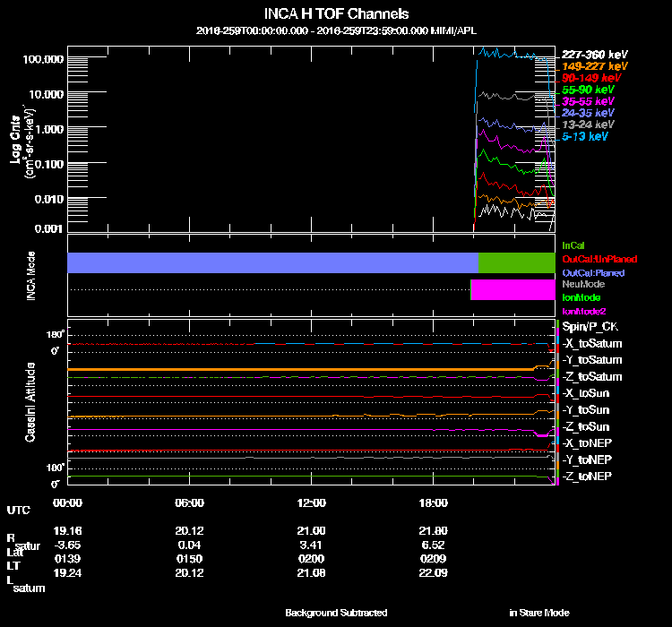The width and height of the screenshot is (672, 627).
Task: Select the 149-227 keV legend entry
Action: (594, 66)
